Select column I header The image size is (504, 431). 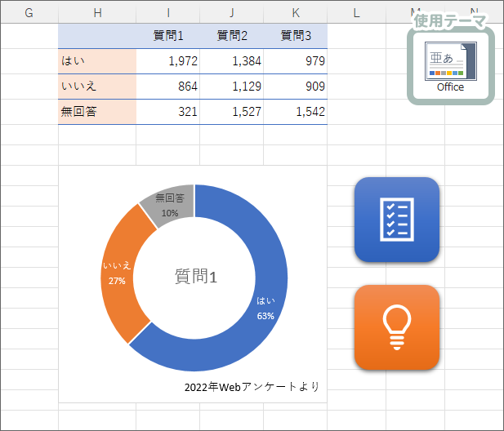click(x=167, y=13)
